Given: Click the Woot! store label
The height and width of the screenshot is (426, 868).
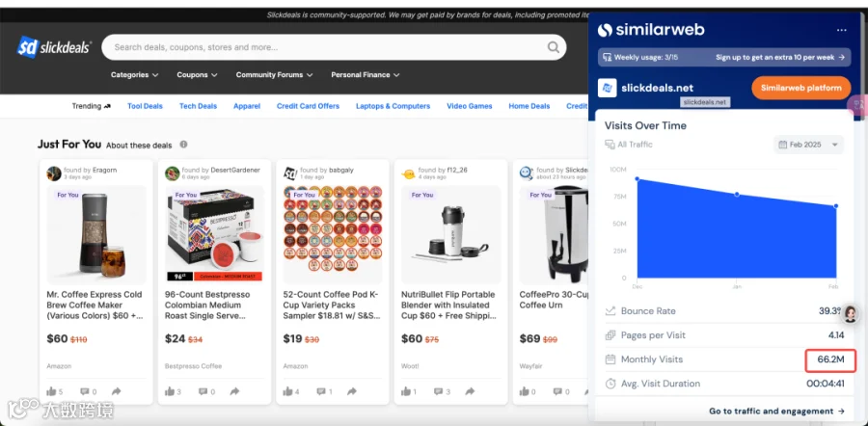Looking at the screenshot, I should coord(410,366).
